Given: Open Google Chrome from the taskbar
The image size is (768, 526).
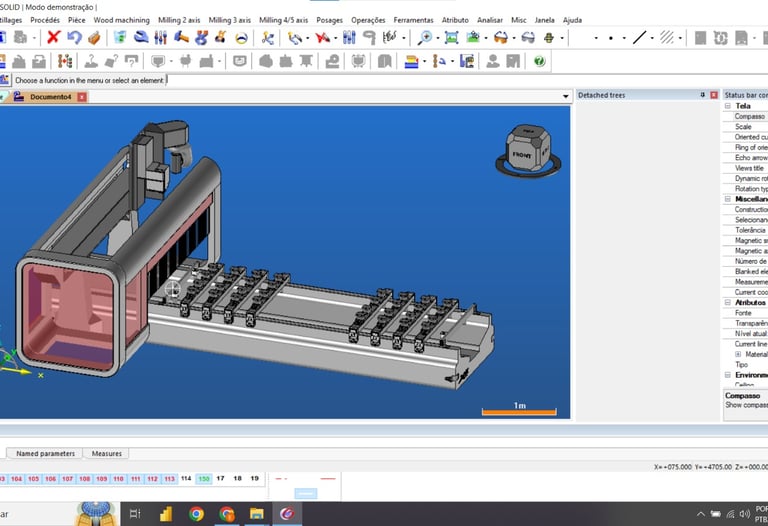Looking at the screenshot, I should [x=196, y=514].
